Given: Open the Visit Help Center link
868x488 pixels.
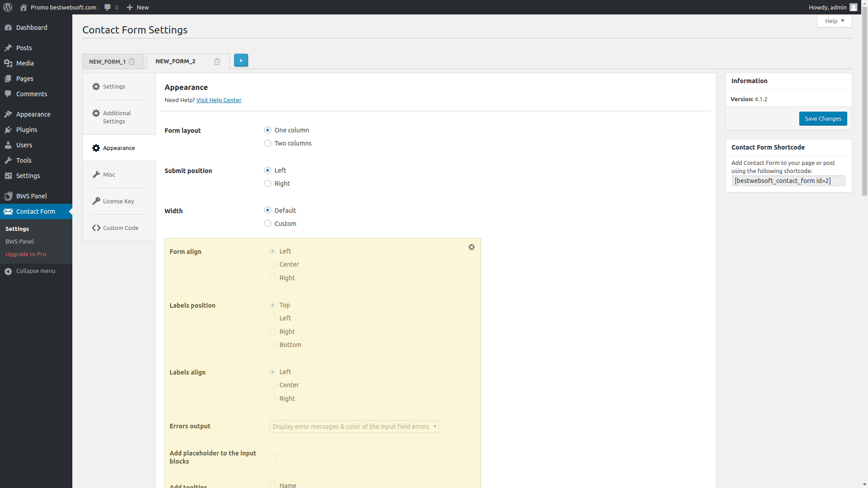Looking at the screenshot, I should pos(218,100).
